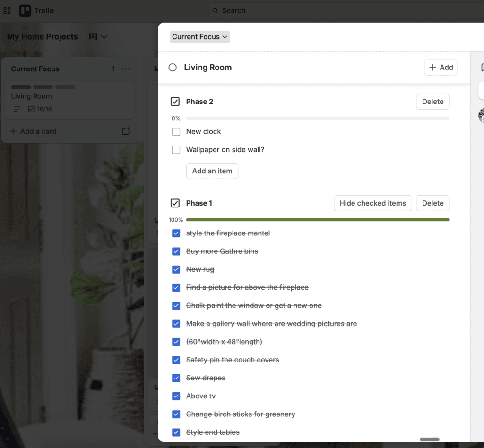
Task: Click the Current Focus list title
Action: (35, 69)
